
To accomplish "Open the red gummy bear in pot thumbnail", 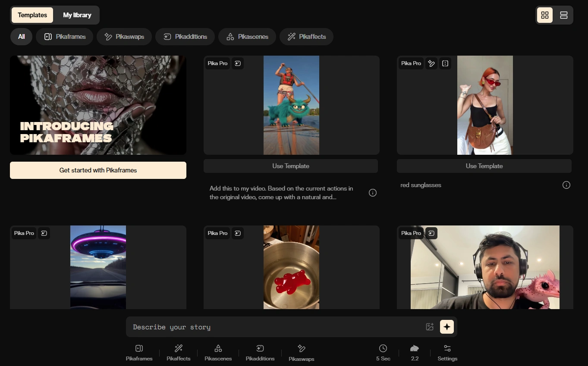I will (x=291, y=267).
